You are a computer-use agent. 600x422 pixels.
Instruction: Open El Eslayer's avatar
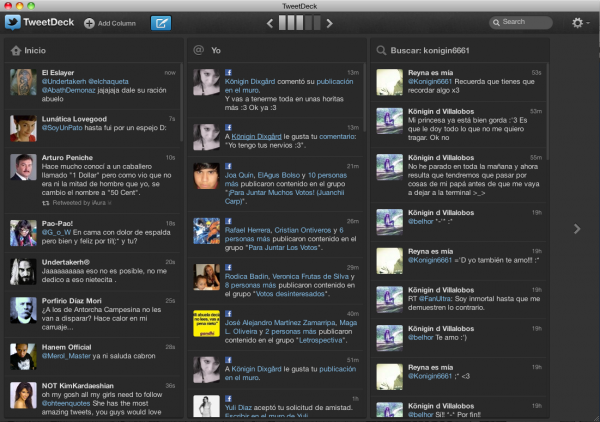point(23,82)
